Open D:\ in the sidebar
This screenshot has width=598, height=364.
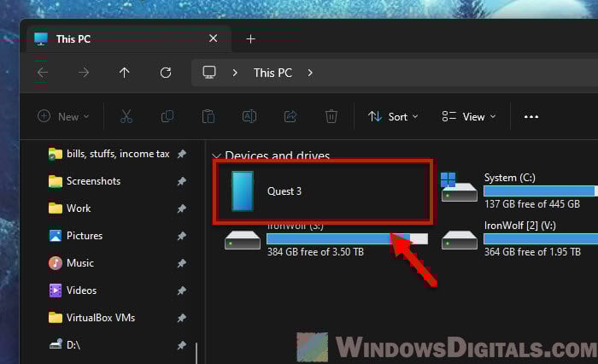(x=65, y=345)
